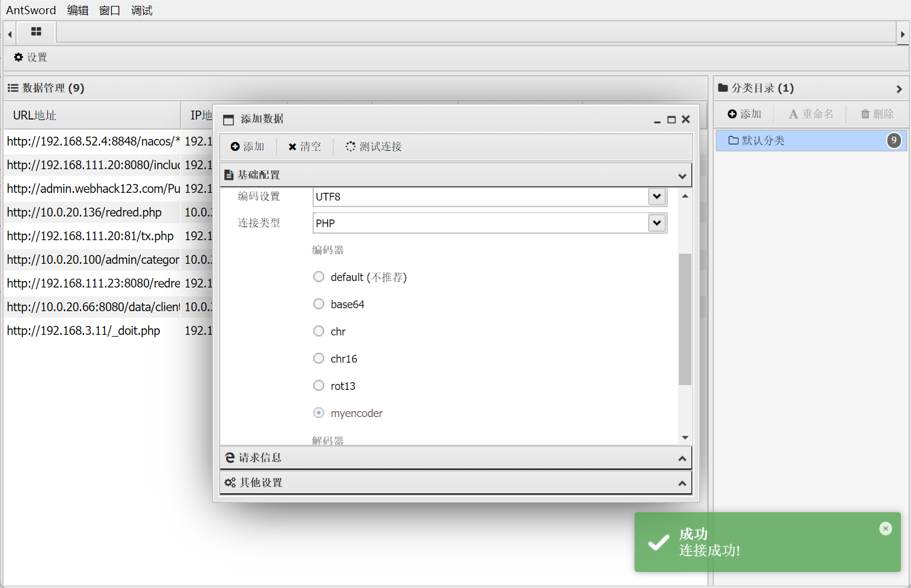Click the 分类目录 folder icon

pyautogui.click(x=723, y=88)
